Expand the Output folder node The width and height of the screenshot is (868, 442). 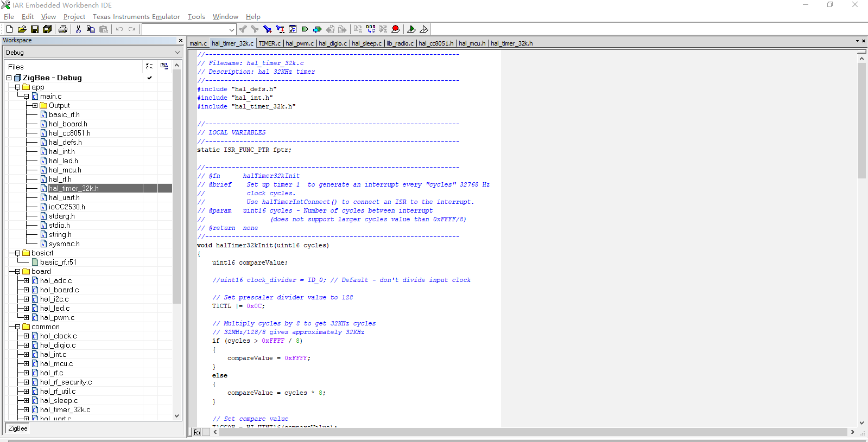(35, 106)
